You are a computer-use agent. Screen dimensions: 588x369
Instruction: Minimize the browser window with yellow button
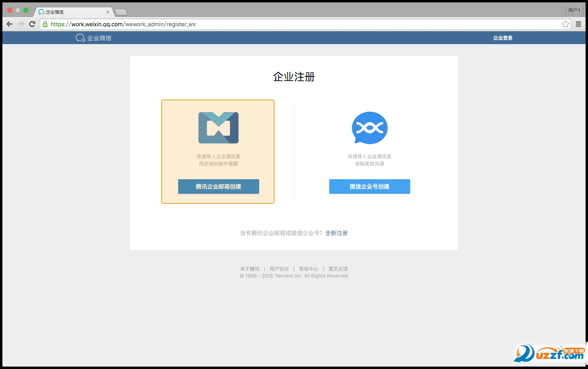[18, 10]
